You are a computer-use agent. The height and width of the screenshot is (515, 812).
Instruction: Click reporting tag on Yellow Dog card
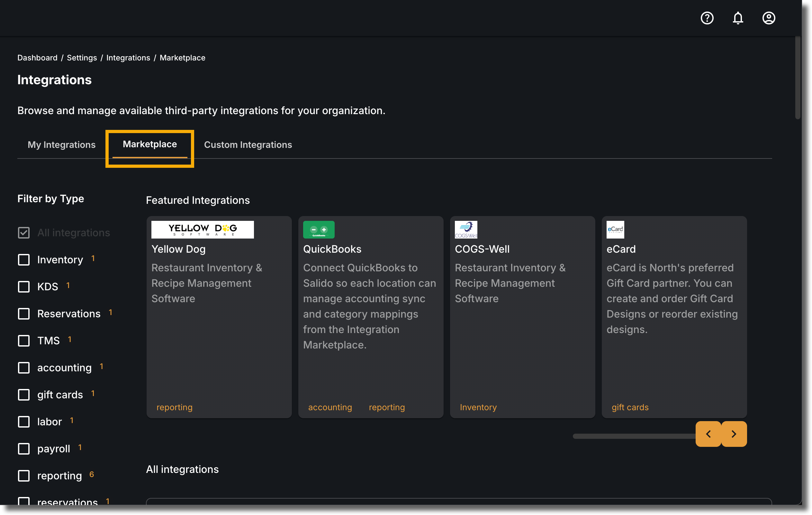click(x=174, y=407)
